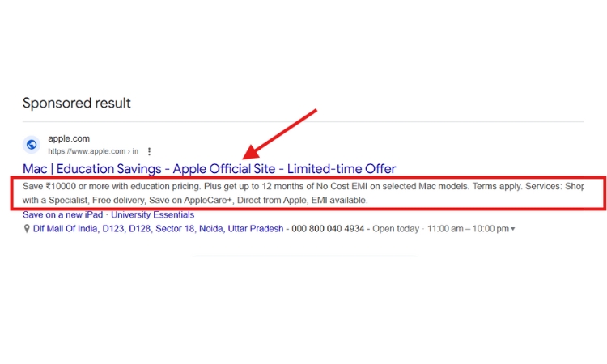Open the three-dot menu beside the URL

[149, 151]
